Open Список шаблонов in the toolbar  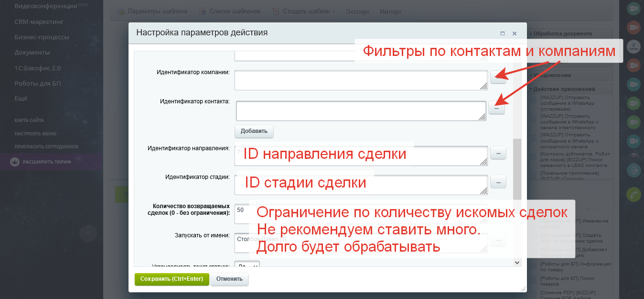235,11
